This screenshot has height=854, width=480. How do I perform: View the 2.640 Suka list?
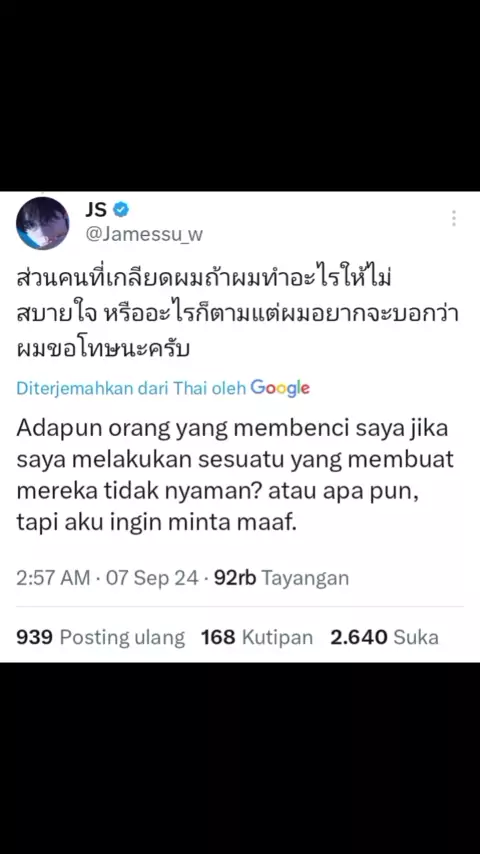pyautogui.click(x=384, y=637)
